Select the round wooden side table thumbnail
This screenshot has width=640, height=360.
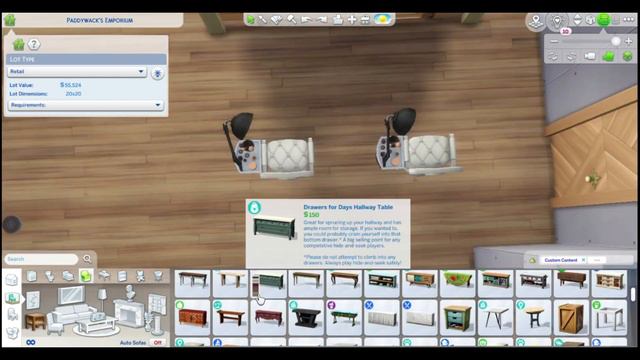coord(533,318)
